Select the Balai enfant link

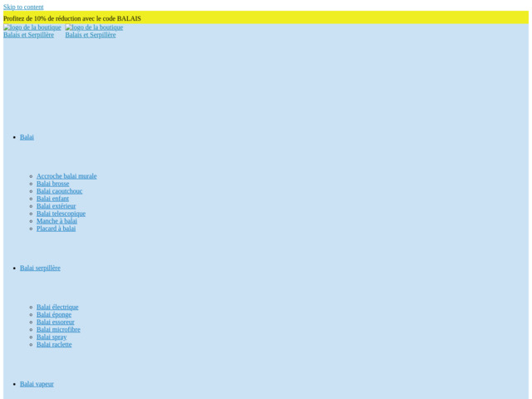tap(52, 199)
